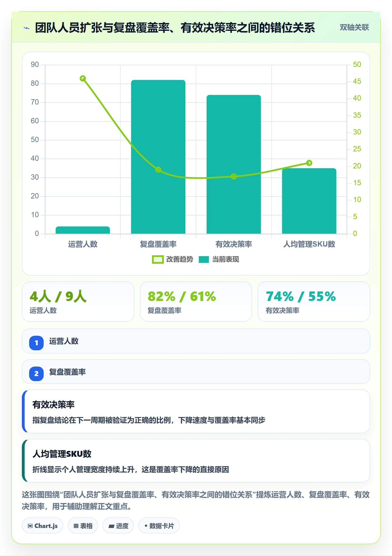Click the 有效决策率 bar in the chart
Image resolution: width=392 pixels, height=556 pixels.
pos(234,164)
